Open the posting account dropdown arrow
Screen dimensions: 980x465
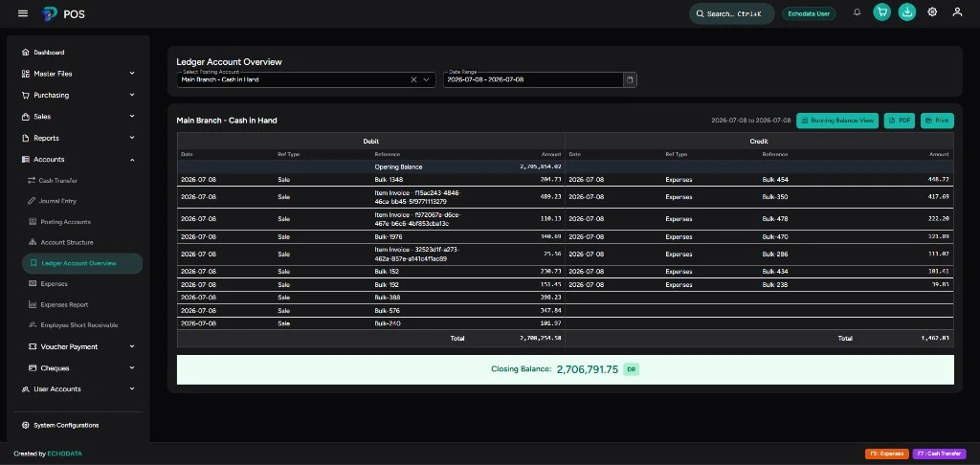(x=426, y=80)
